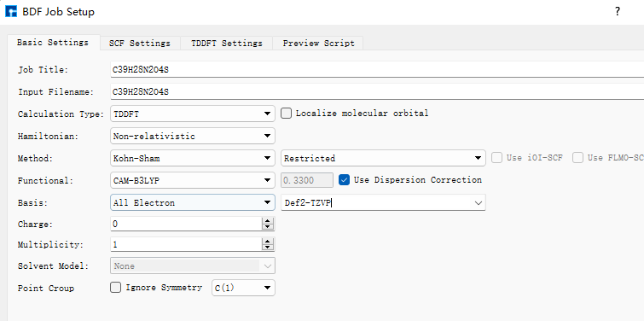Open the Basis All Electron dropdown
This screenshot has height=321, width=644.
(x=193, y=202)
